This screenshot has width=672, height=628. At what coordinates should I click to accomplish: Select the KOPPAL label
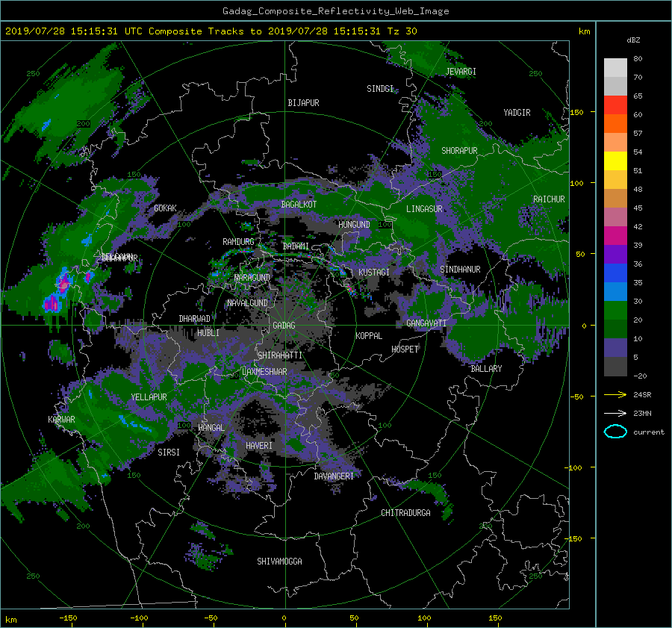[369, 335]
